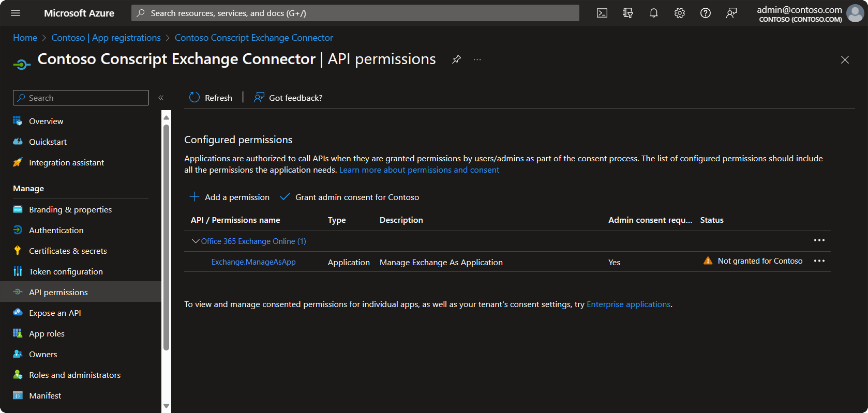Click the Admin consent requ... column header
The height and width of the screenshot is (413, 868).
[650, 220]
